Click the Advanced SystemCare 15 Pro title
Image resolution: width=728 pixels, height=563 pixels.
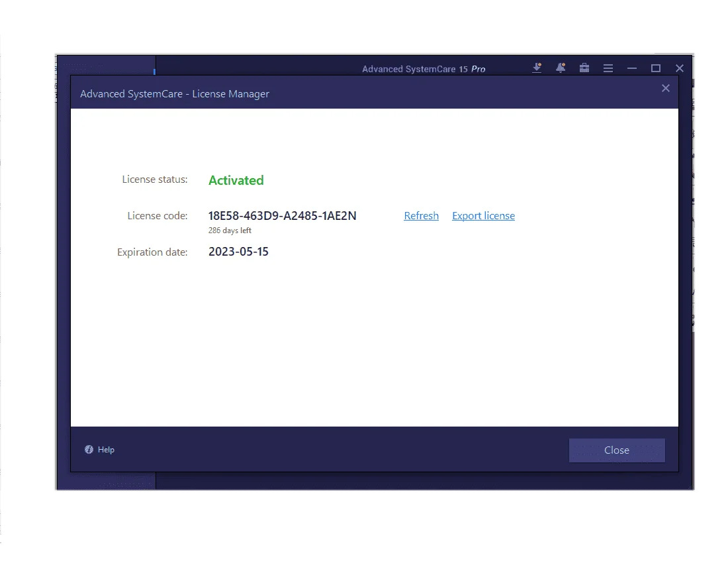point(424,69)
